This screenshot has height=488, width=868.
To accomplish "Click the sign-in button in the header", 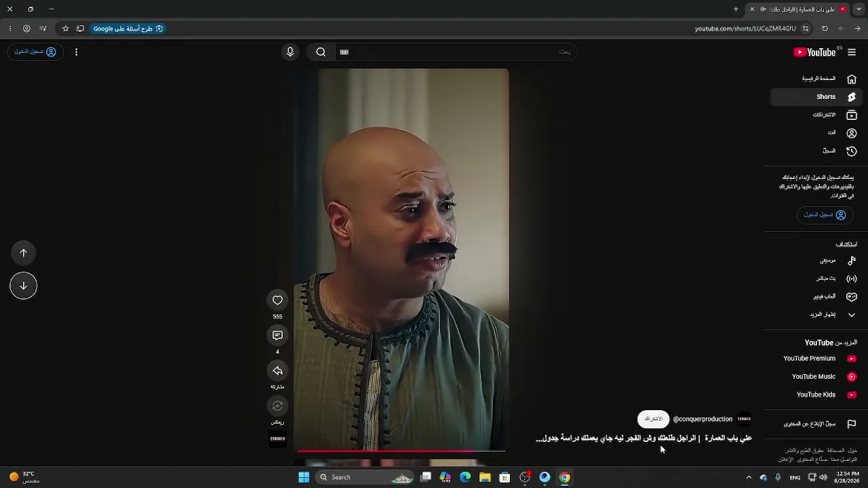I will coord(35,52).
